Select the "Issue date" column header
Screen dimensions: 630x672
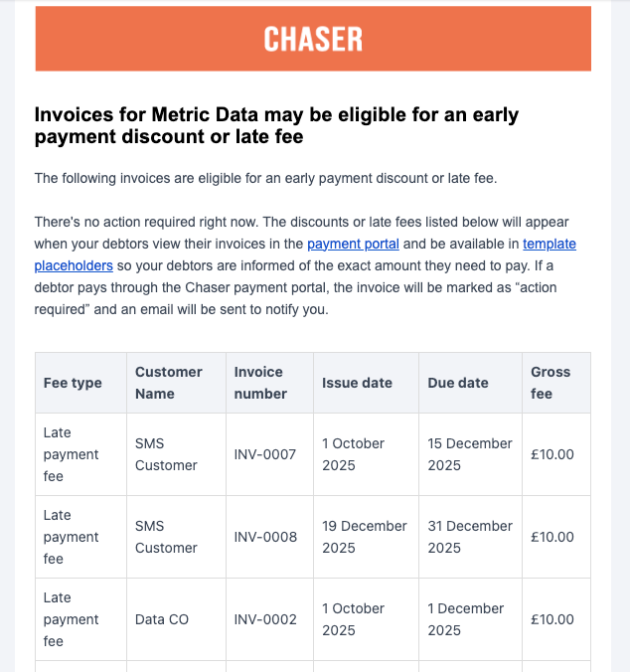point(357,383)
